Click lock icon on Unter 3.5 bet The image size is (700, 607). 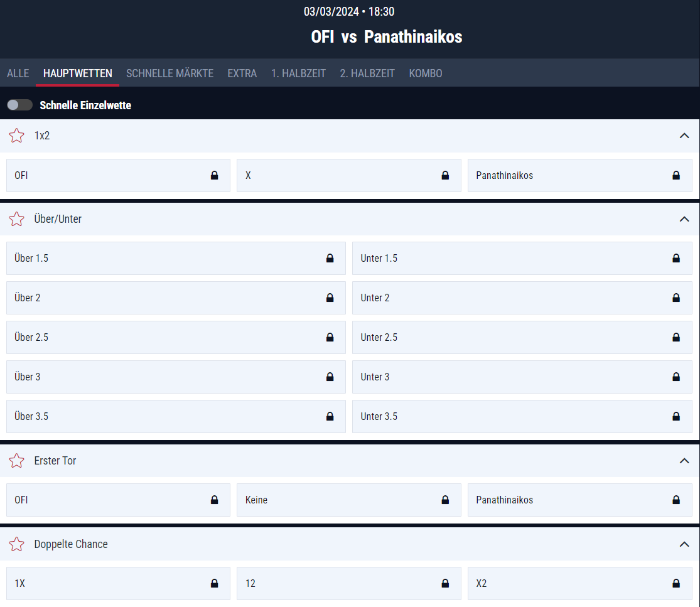(x=676, y=417)
